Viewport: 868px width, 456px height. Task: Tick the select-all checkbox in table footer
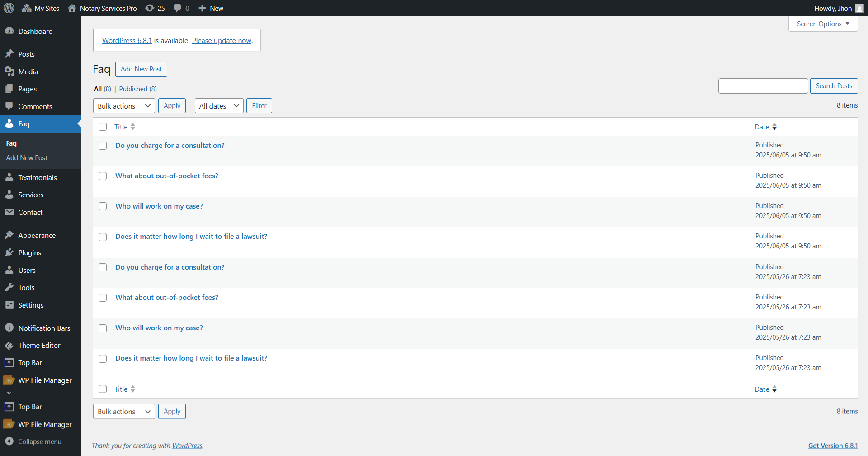(103, 389)
